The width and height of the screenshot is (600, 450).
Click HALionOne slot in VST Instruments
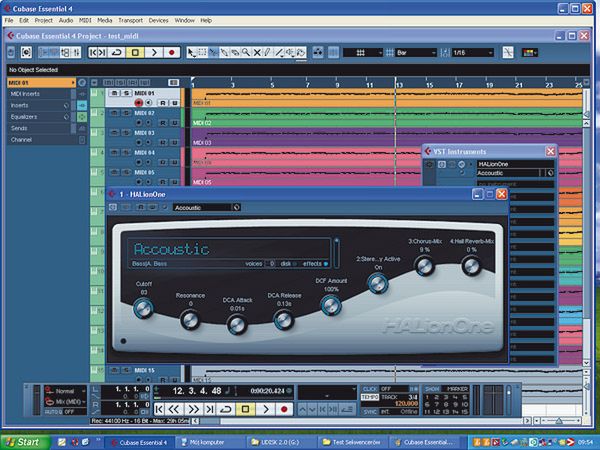coord(515,164)
